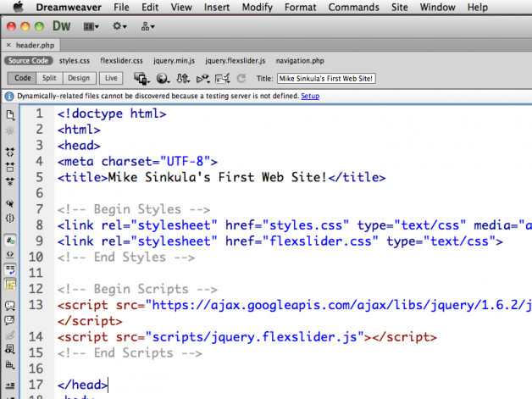Open the Window menu
This screenshot has width=532, height=399.
(437, 7)
